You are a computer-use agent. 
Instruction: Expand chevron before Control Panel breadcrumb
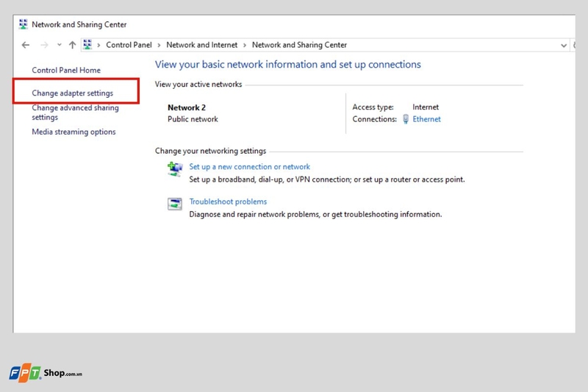(98, 45)
